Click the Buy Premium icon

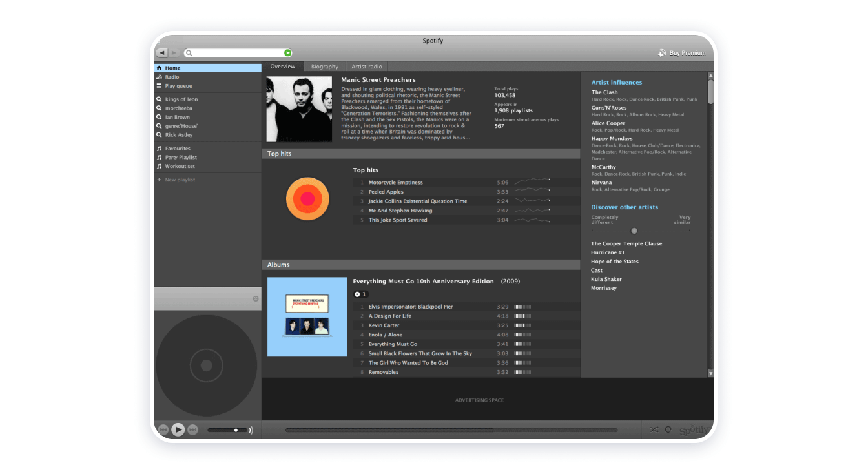coord(662,53)
